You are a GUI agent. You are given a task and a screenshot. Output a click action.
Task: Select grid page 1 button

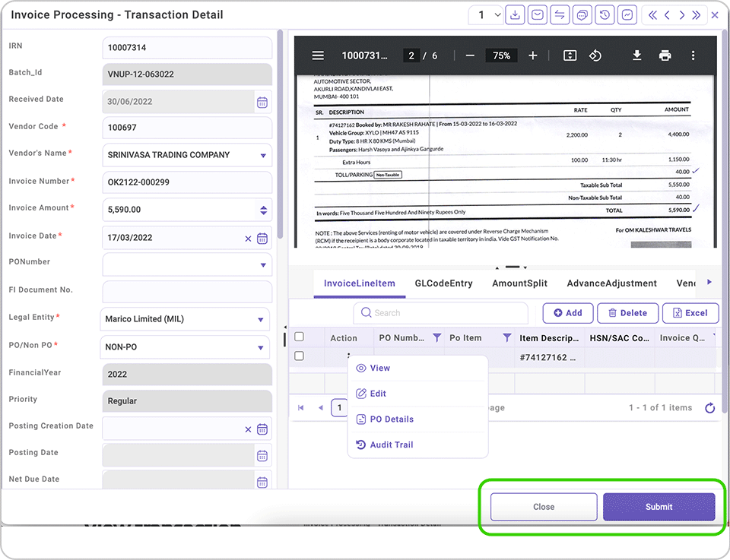339,408
